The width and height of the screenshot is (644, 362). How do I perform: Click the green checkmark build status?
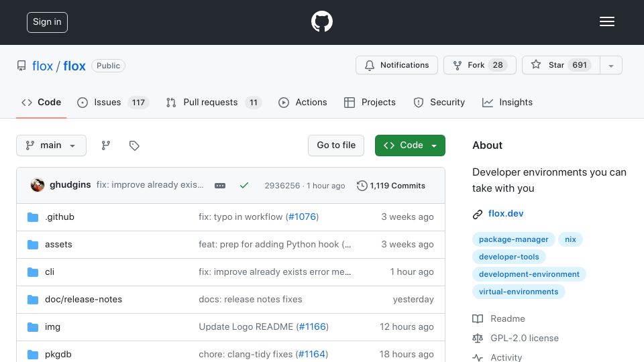click(244, 186)
